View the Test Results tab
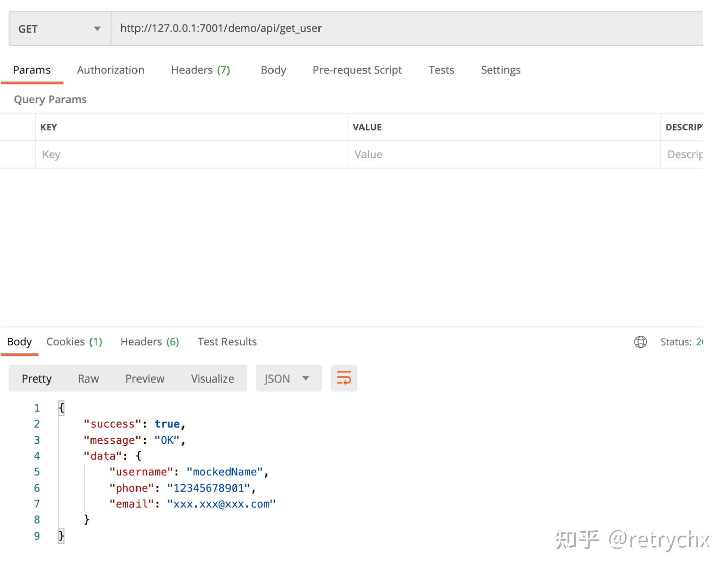The image size is (728, 572). pyautogui.click(x=227, y=342)
